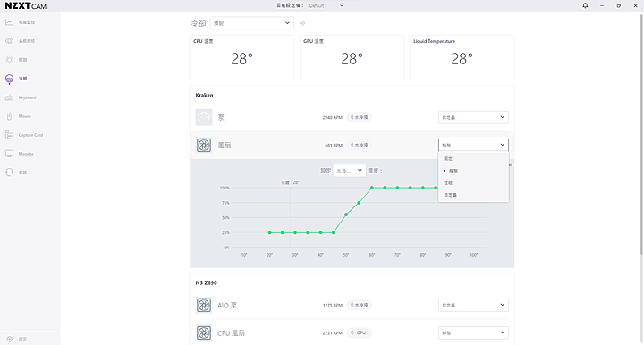
Task: Open system specs via the eye icon
Action: (x=10, y=41)
